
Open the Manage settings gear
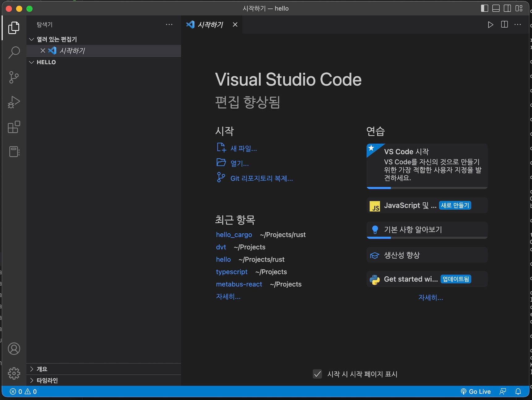coord(14,373)
